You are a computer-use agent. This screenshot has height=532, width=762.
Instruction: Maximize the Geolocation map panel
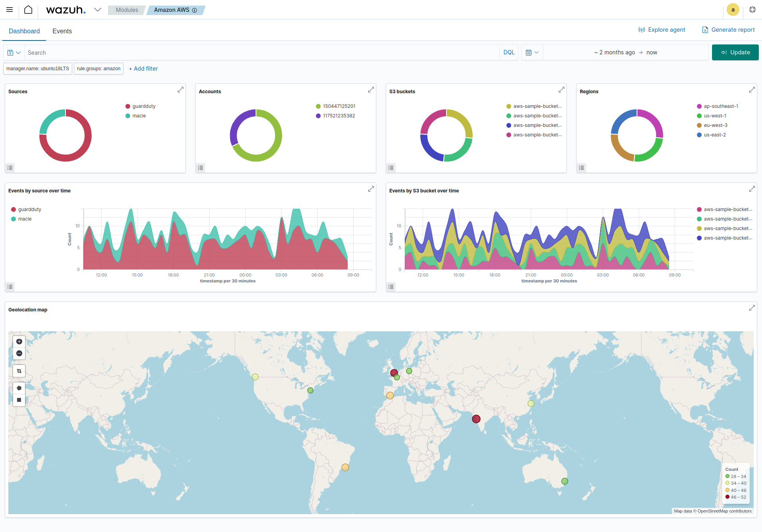(752, 308)
